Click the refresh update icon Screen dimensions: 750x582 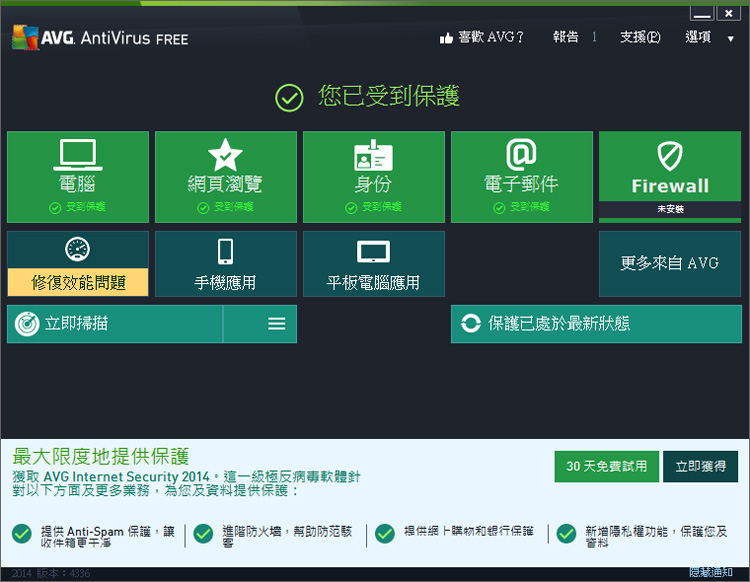(471, 323)
